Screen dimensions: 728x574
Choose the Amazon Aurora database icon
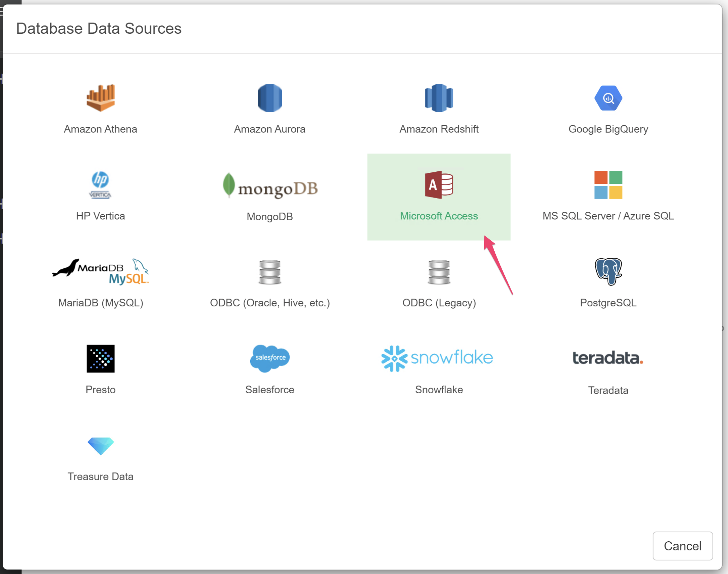[270, 98]
